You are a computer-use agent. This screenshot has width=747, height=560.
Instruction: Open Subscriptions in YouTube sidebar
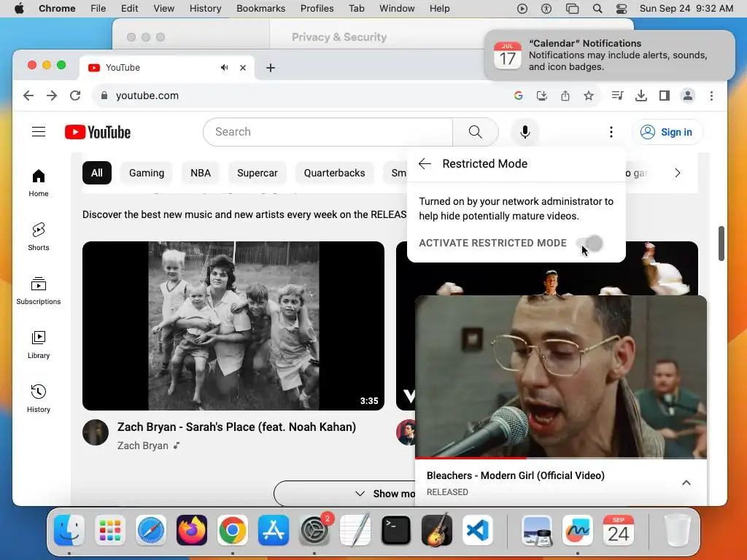click(x=39, y=290)
